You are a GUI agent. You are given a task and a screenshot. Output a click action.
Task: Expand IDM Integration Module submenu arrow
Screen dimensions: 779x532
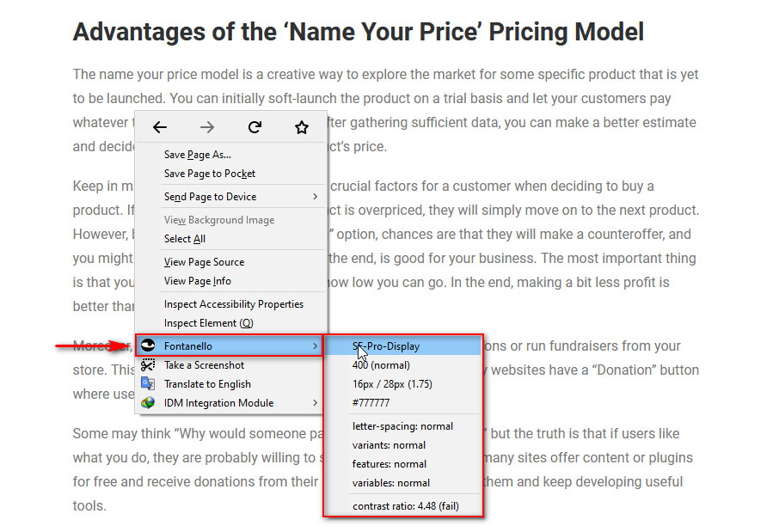point(316,403)
